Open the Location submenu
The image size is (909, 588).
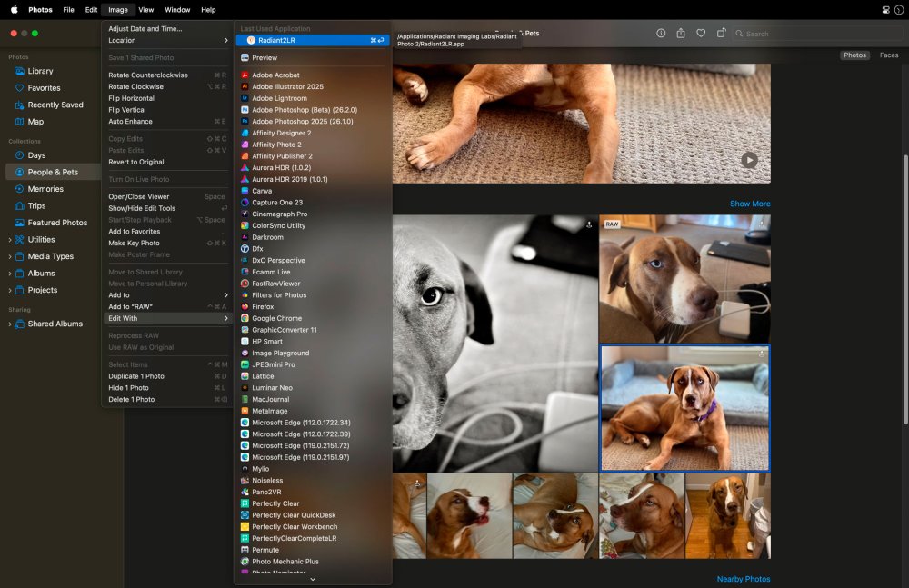click(168, 41)
